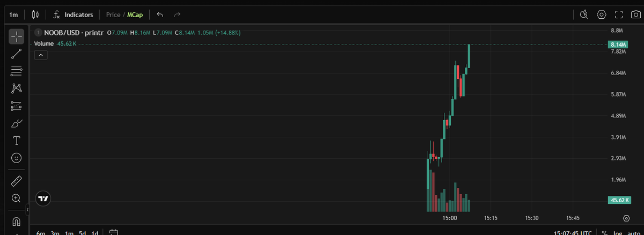Click the 15:30 time axis label
This screenshot has height=235, width=644.
coord(532,218)
